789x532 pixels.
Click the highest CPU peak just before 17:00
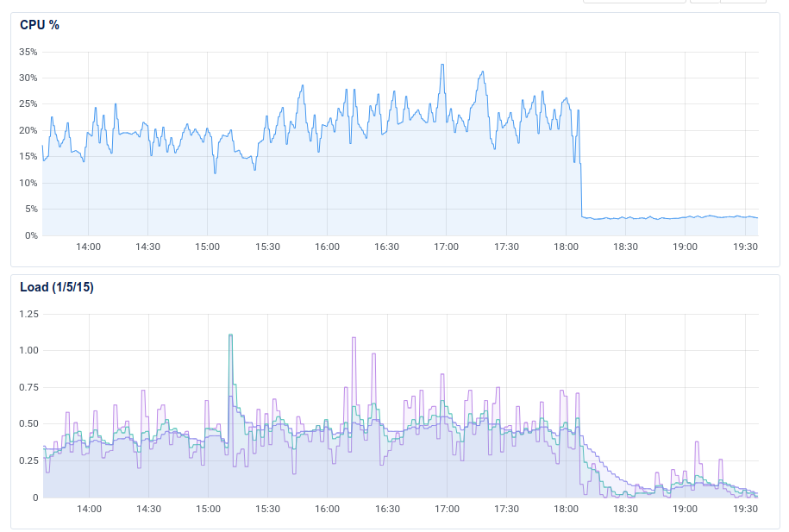pyautogui.click(x=442, y=65)
